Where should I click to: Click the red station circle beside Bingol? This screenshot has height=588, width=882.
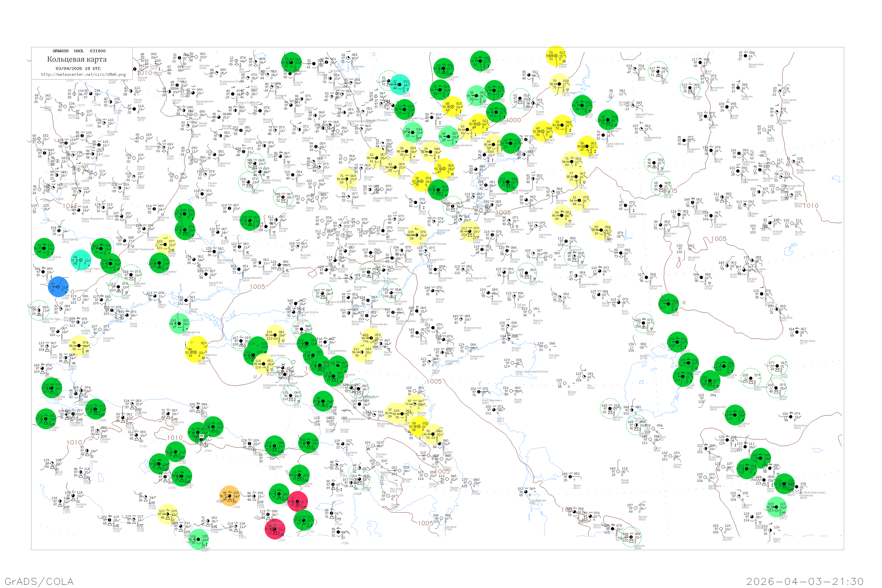point(298,502)
